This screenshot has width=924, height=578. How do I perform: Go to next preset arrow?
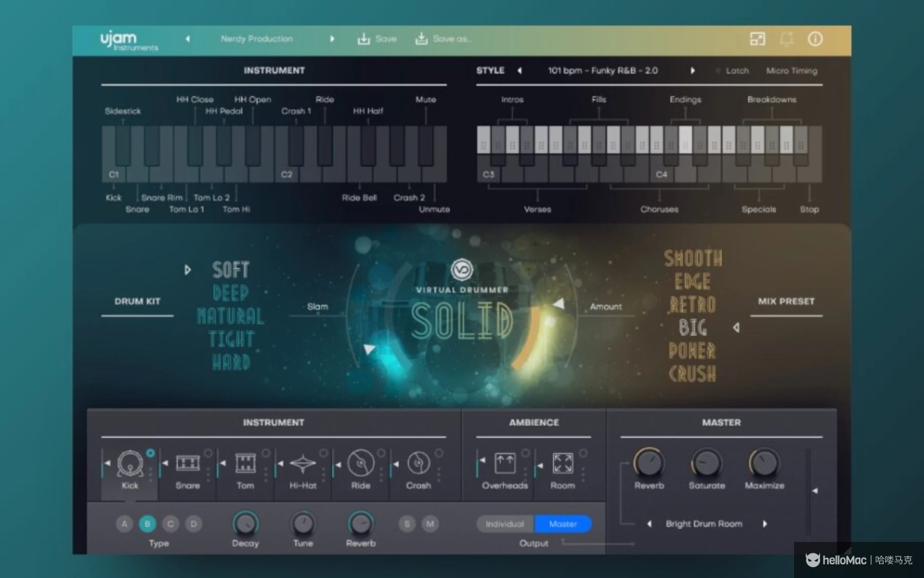click(332, 39)
